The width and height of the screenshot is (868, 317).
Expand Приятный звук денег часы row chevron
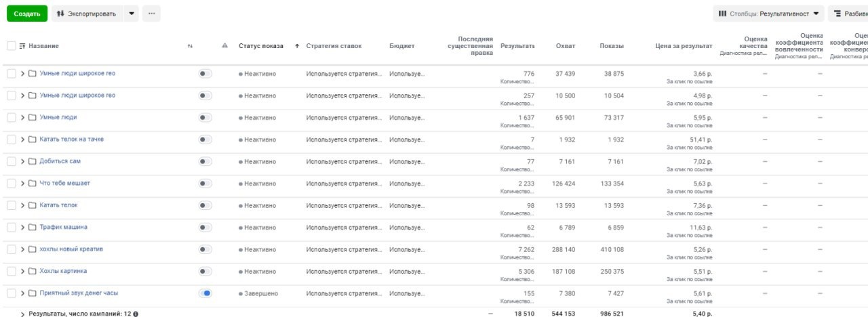click(22, 293)
